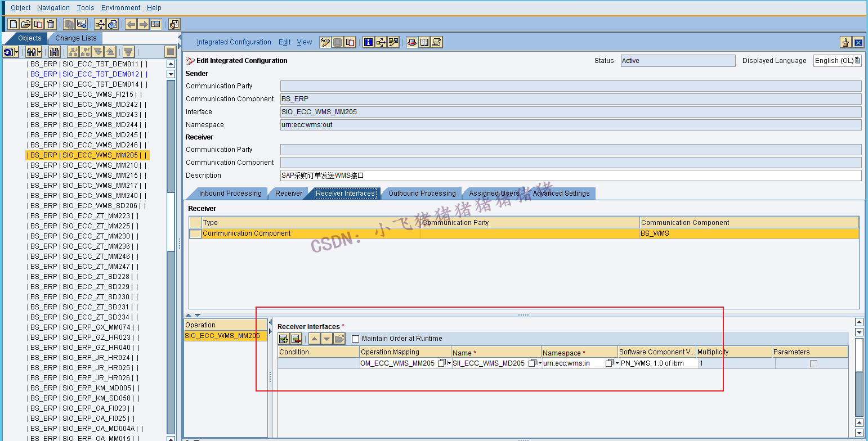Click the red top hat icon
The height and width of the screenshot is (441, 868).
(x=412, y=42)
